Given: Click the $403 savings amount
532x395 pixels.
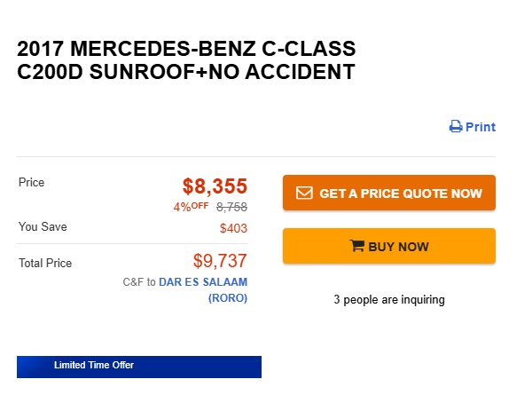Looking at the screenshot, I should coord(233,228).
